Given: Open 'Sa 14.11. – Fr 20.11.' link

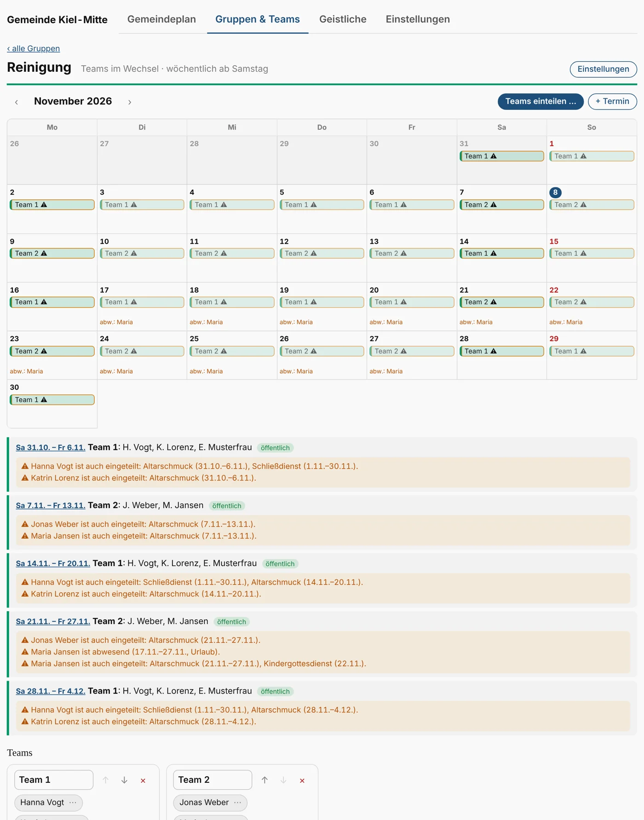Looking at the screenshot, I should (53, 564).
